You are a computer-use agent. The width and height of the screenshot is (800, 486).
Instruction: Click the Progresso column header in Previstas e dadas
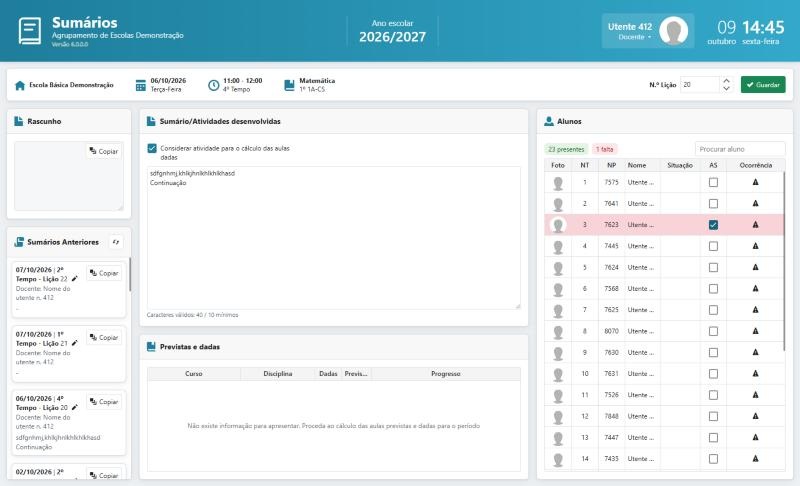point(445,374)
